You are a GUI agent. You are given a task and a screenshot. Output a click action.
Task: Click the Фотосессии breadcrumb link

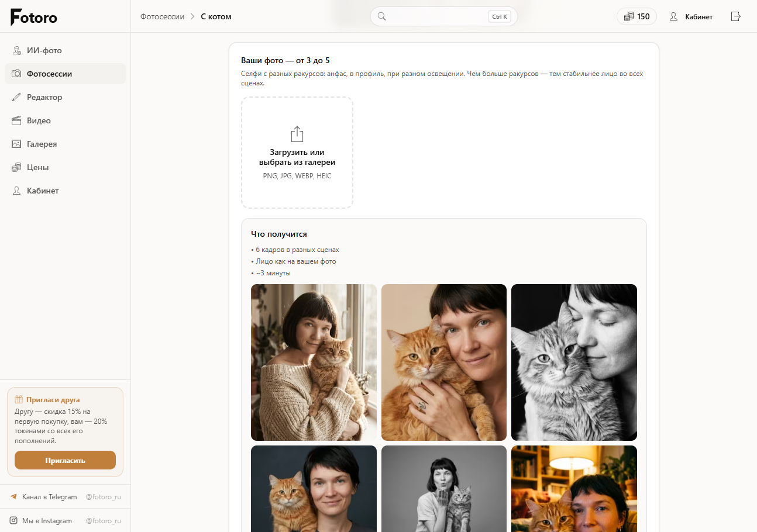pyautogui.click(x=162, y=16)
